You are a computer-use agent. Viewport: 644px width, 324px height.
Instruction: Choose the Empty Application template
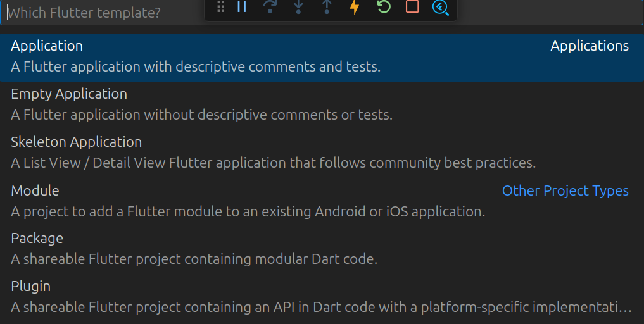tap(322, 104)
